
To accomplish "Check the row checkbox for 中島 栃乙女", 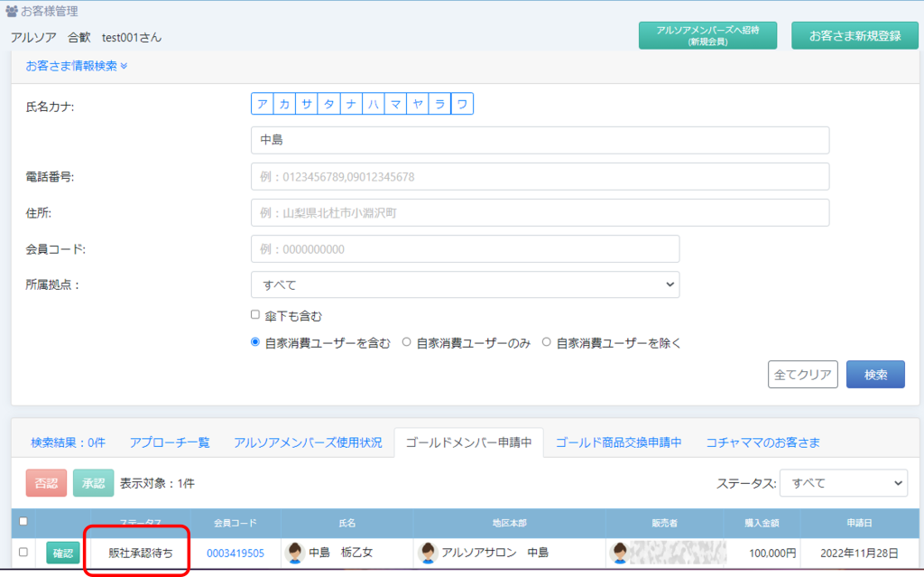I will coord(23,552).
